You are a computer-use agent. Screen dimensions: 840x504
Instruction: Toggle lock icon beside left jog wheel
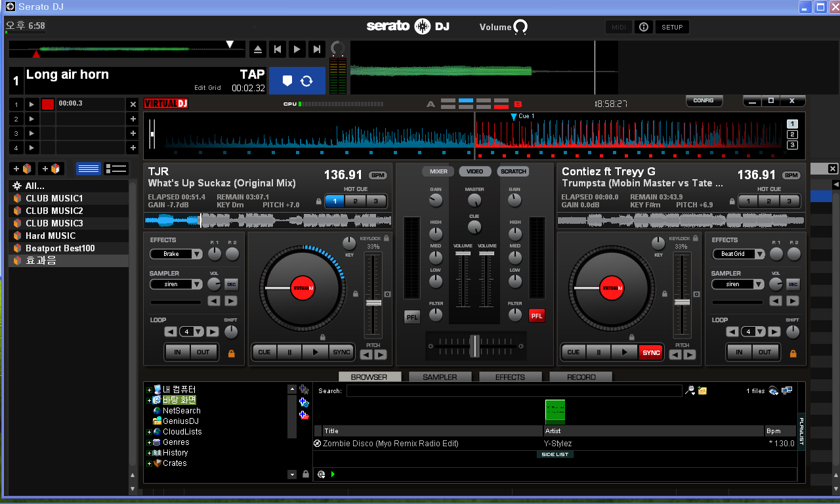click(x=356, y=294)
